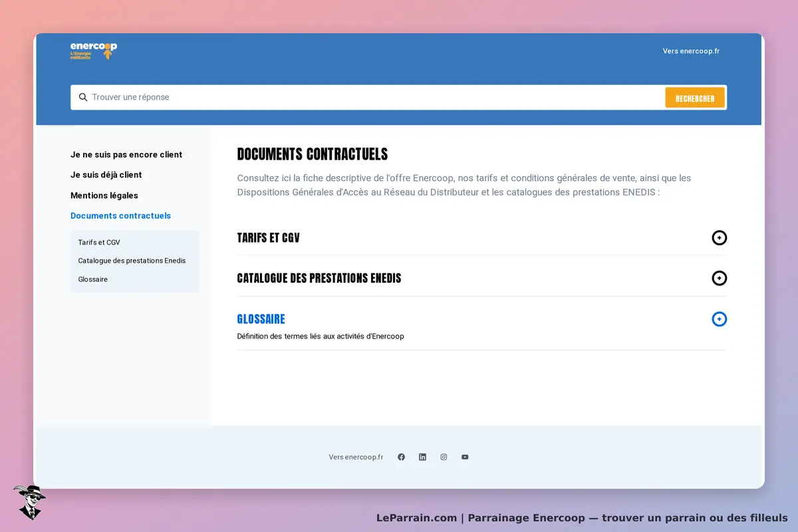Click text Définition des termes liés aux activités d'Enercoop
This screenshot has height=532, width=798.
(321, 336)
